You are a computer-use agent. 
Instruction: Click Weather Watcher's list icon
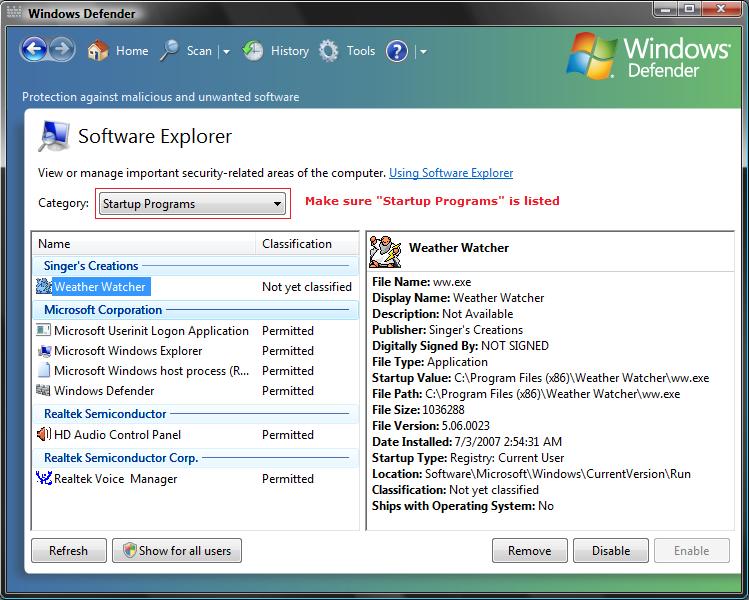tap(44, 286)
